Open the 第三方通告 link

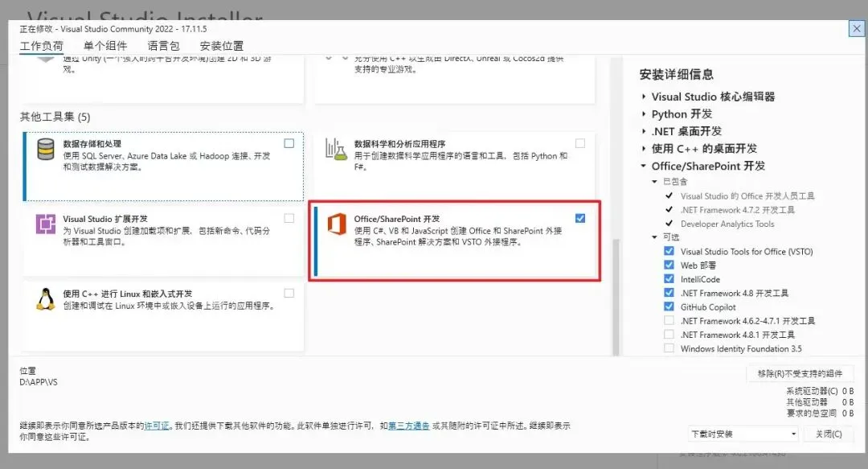pyautogui.click(x=409, y=426)
